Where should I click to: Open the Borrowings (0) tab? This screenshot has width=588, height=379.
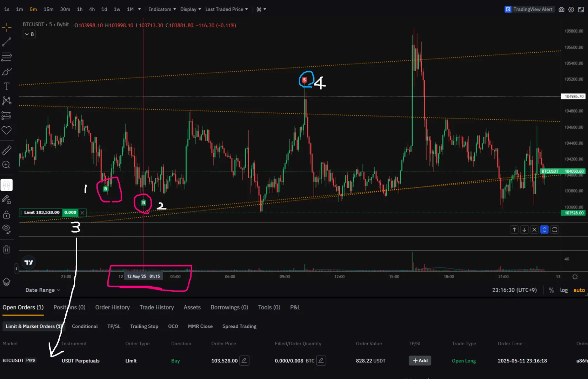click(229, 307)
